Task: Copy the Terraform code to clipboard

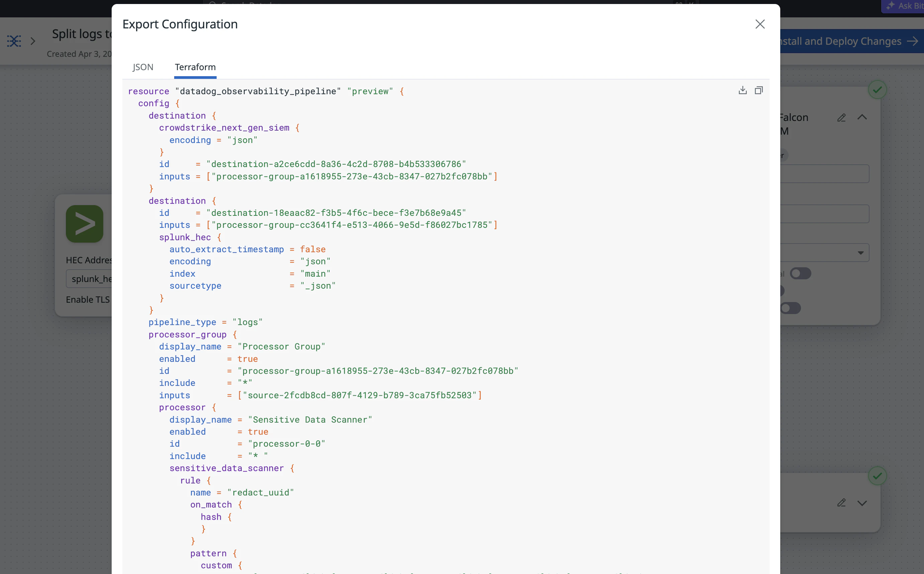Action: click(759, 90)
